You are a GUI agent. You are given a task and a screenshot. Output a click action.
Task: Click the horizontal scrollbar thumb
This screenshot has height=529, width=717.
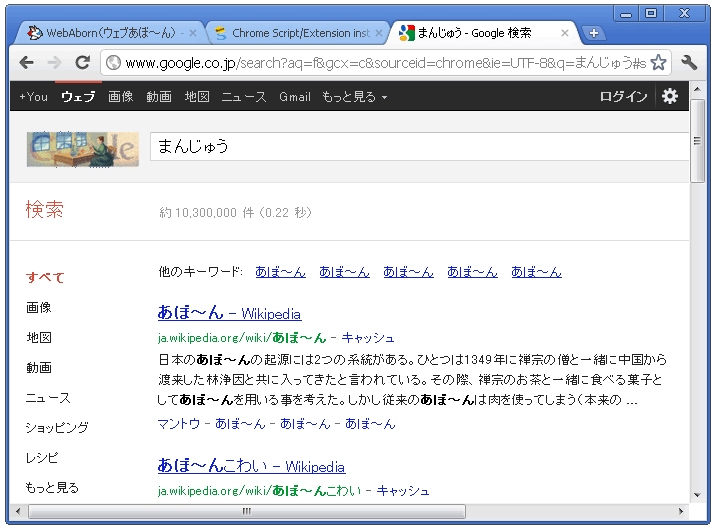(247, 511)
